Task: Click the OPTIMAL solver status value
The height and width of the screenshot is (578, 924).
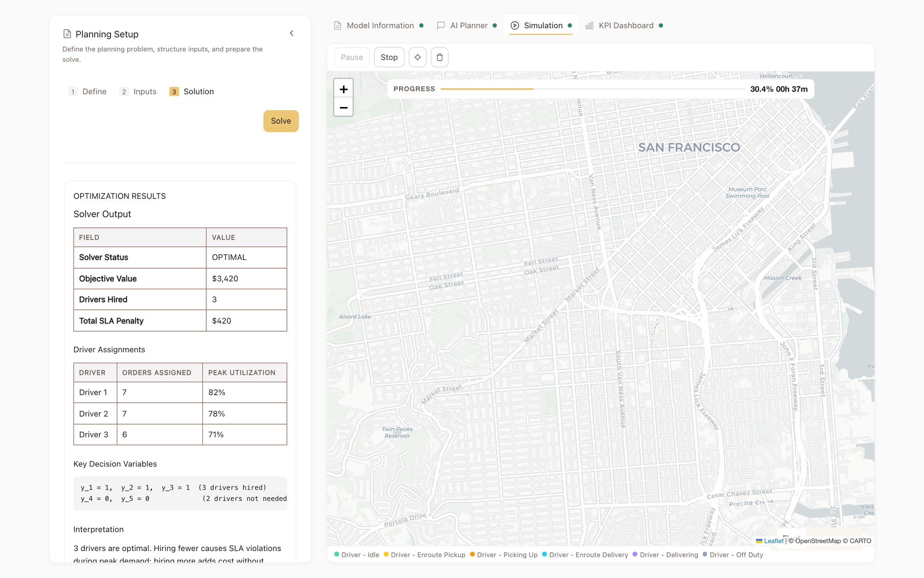Action: pos(229,257)
